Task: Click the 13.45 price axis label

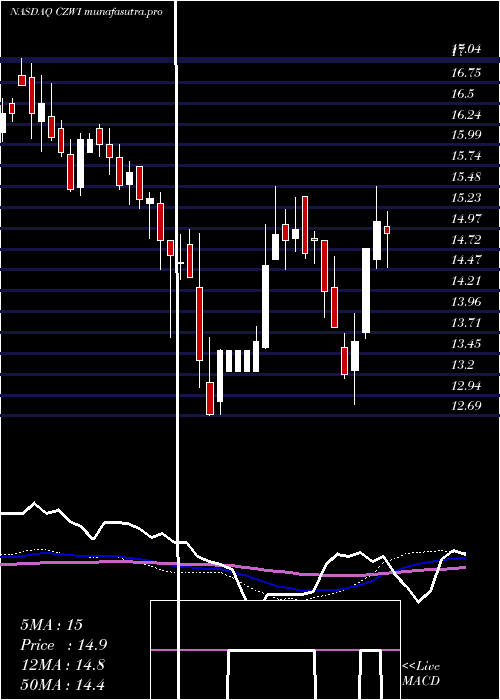Action: [466, 344]
